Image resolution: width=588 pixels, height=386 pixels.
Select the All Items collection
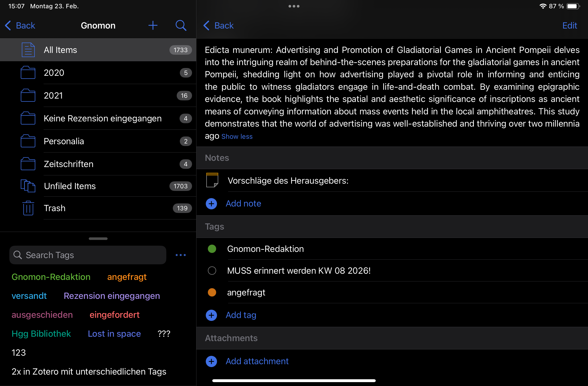coord(60,50)
